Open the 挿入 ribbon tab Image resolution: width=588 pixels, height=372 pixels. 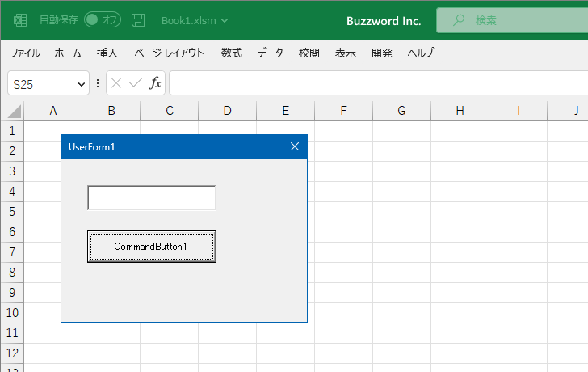107,53
